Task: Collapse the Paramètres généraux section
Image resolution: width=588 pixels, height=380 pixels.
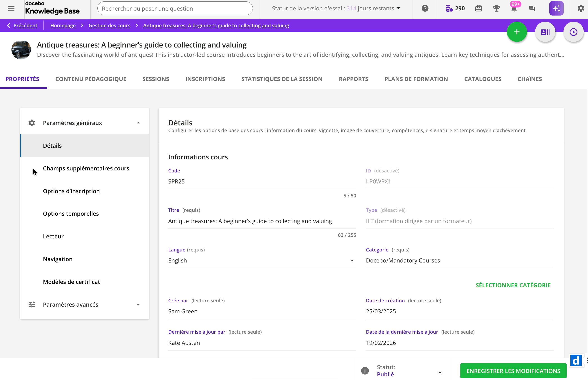Action: coord(138,123)
